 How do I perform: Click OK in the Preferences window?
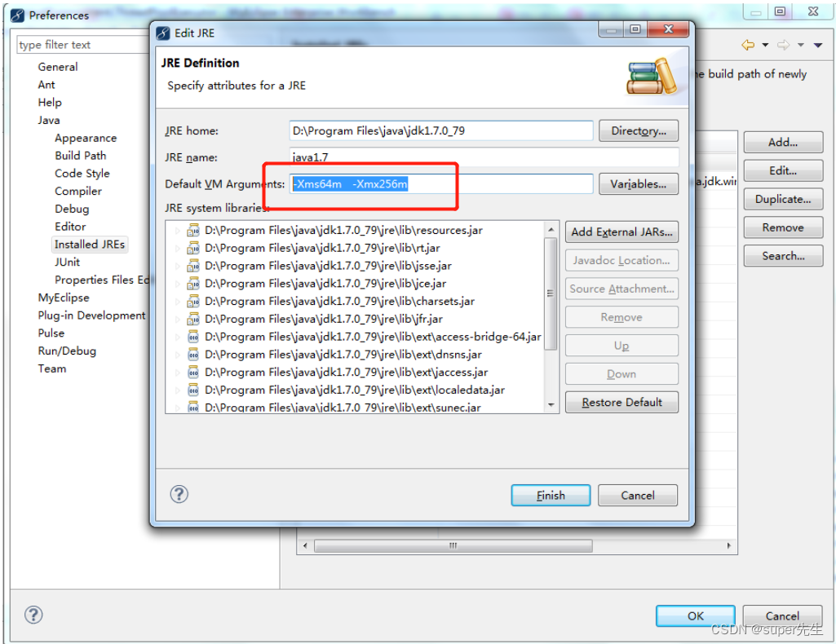[x=695, y=615]
